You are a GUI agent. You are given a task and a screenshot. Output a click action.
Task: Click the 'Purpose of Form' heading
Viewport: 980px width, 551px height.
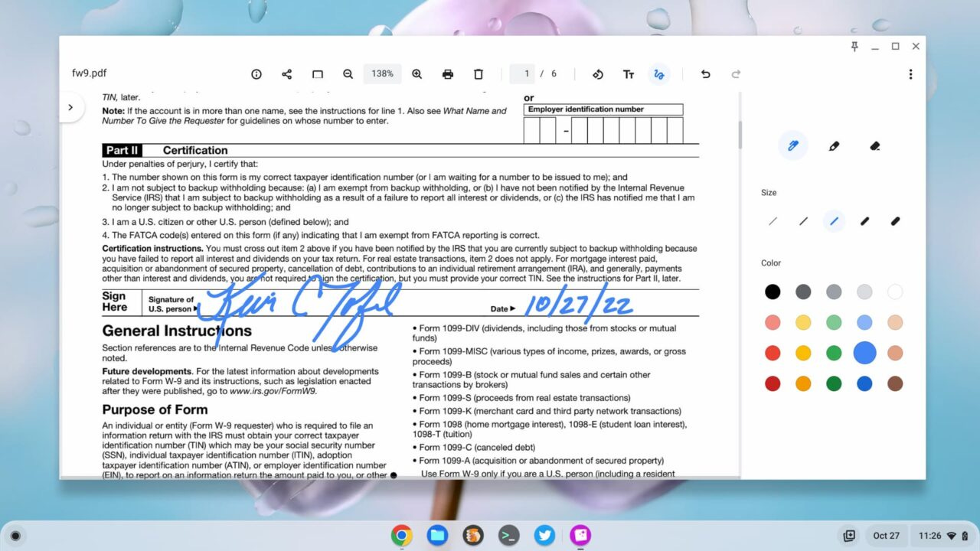click(155, 409)
